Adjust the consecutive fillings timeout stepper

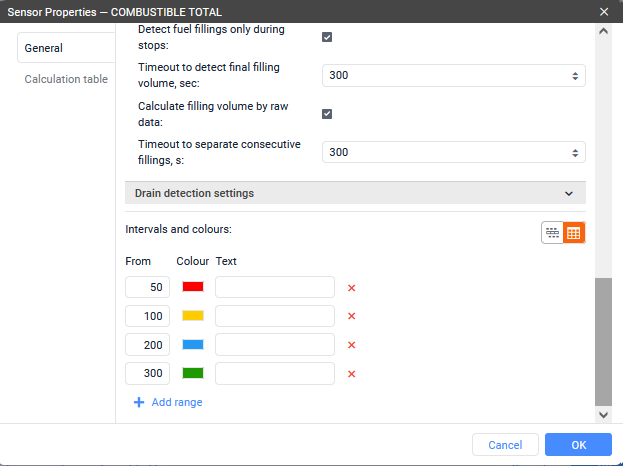[x=575, y=152]
